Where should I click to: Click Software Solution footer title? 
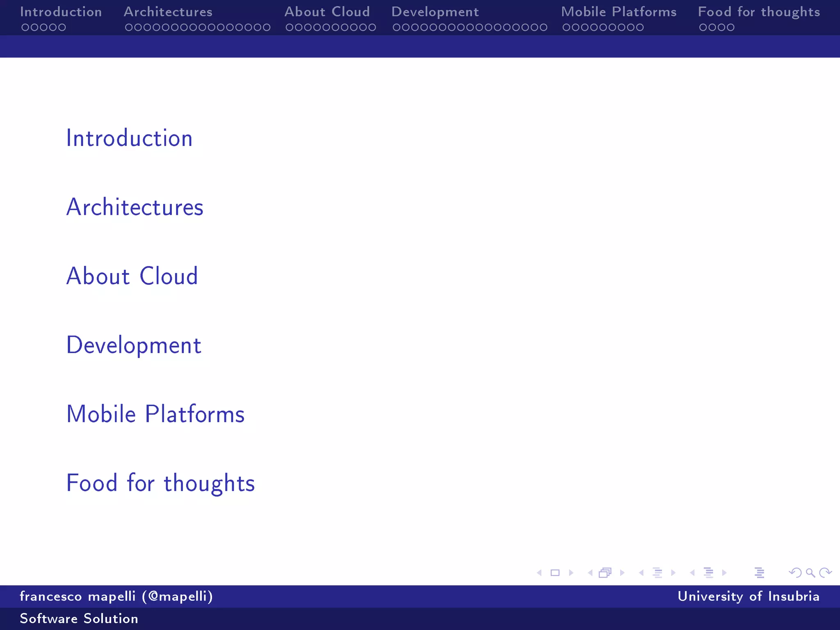click(79, 619)
